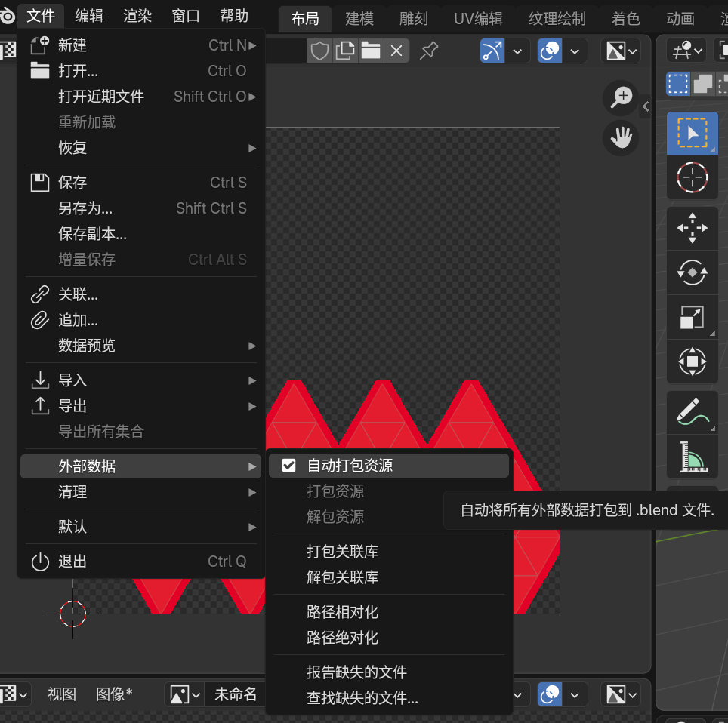Switch to the 建模 workspace tab

(359, 19)
